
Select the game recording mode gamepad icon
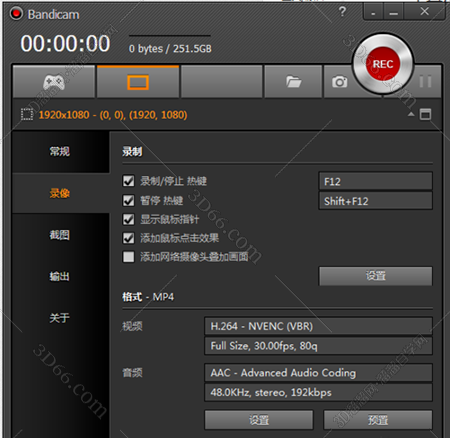(54, 82)
